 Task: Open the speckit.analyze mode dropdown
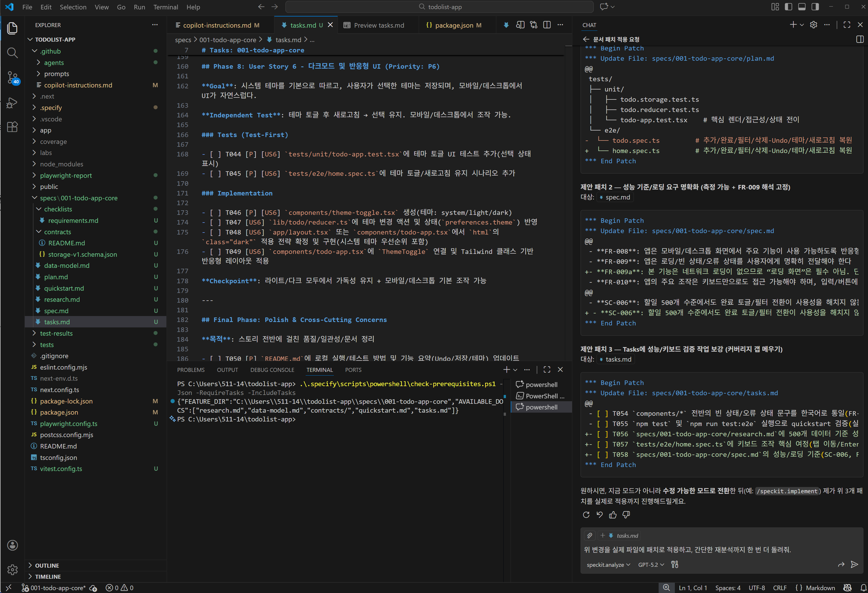pyautogui.click(x=608, y=565)
